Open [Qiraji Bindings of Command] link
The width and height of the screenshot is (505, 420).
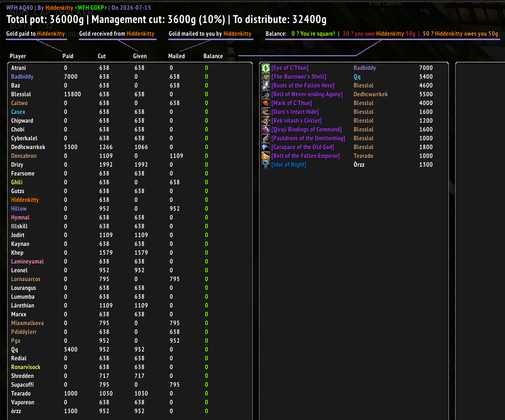click(x=307, y=130)
